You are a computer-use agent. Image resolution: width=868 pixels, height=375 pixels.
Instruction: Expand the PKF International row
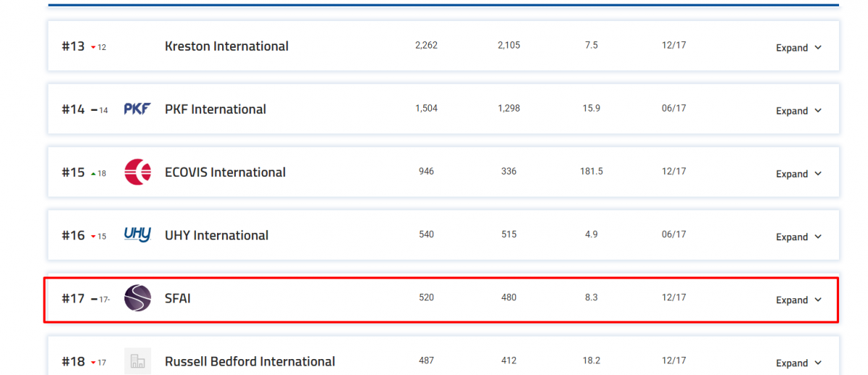[799, 111]
